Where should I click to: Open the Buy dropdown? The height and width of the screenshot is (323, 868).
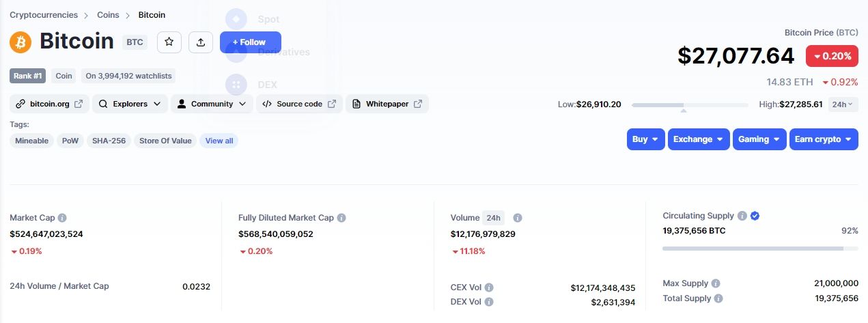[645, 139]
